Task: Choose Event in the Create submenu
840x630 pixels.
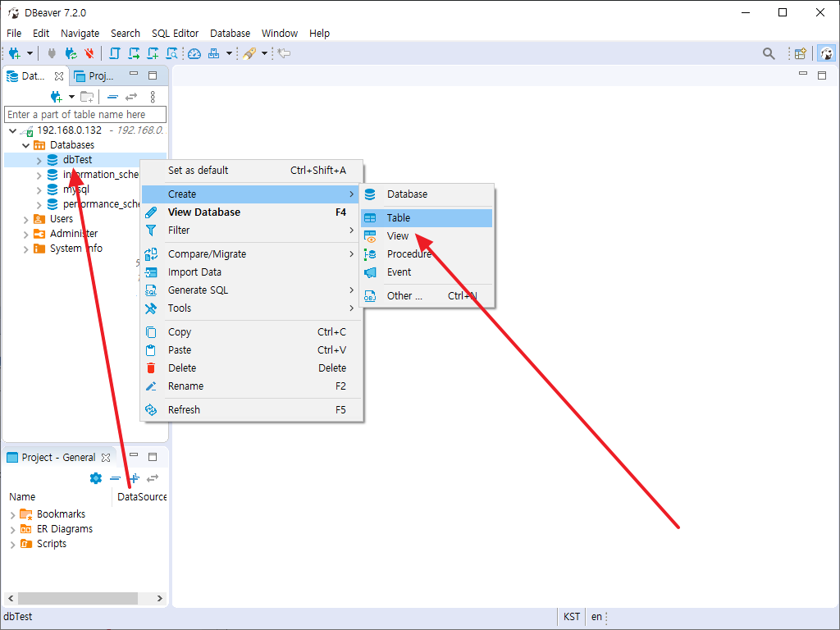Action: (427, 272)
